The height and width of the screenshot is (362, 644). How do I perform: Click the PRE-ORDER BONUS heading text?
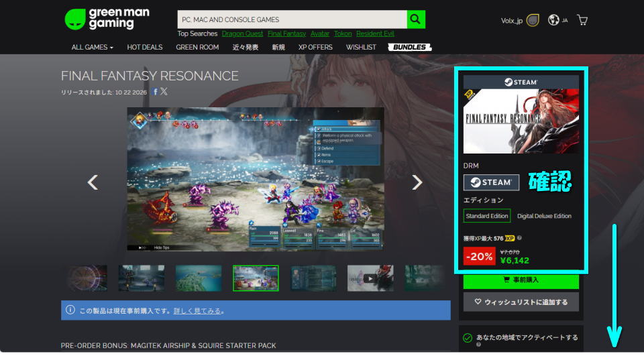[x=168, y=346]
